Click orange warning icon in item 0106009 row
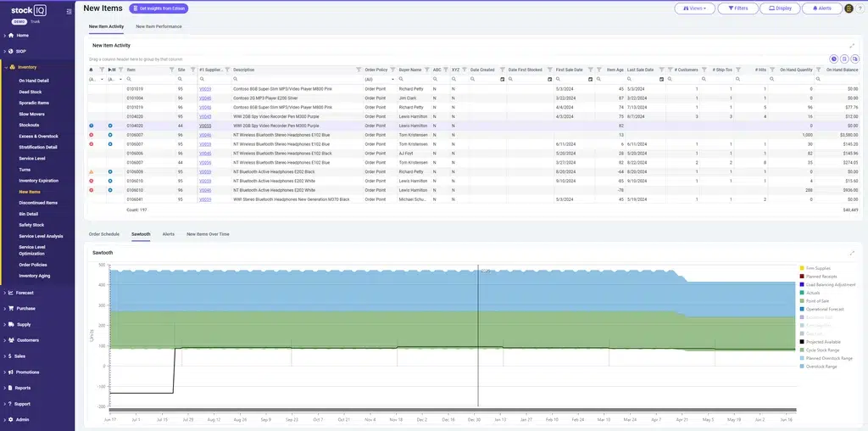The image size is (868, 431). [92, 171]
